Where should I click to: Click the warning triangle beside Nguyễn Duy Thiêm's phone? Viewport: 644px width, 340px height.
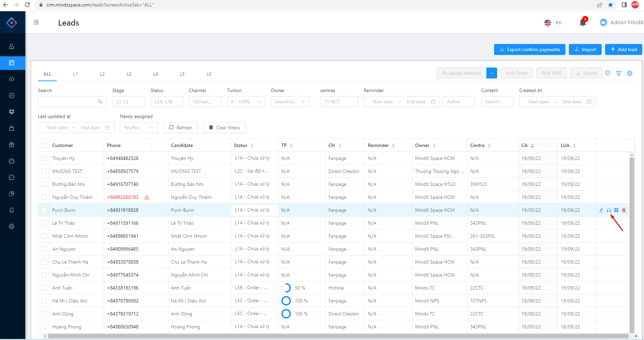(147, 197)
